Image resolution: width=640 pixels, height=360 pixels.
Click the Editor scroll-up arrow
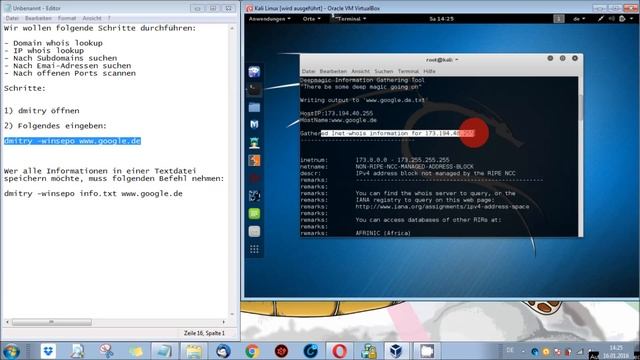pyautogui.click(x=232, y=28)
